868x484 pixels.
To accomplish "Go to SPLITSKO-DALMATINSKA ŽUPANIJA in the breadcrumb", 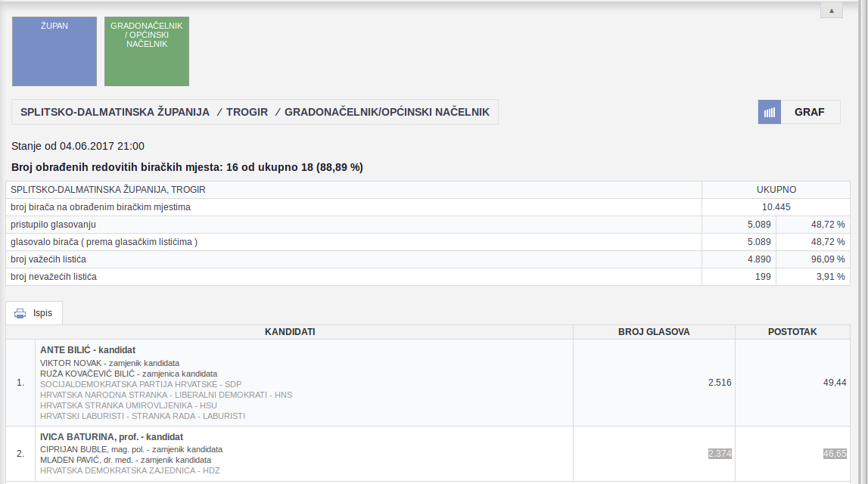I will (x=115, y=112).
